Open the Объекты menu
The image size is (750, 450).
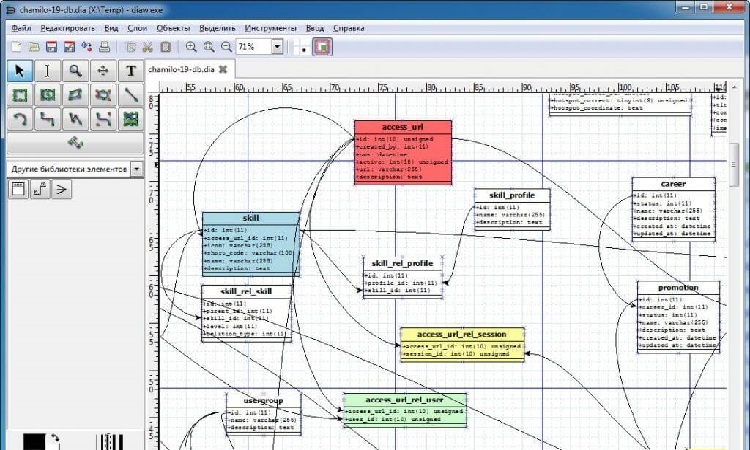[x=173, y=28]
